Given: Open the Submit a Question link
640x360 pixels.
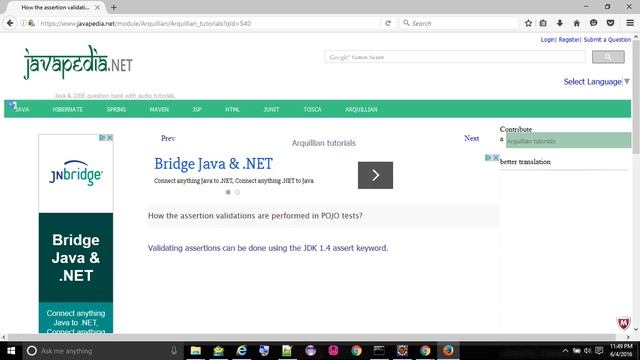Looking at the screenshot, I should point(607,40).
